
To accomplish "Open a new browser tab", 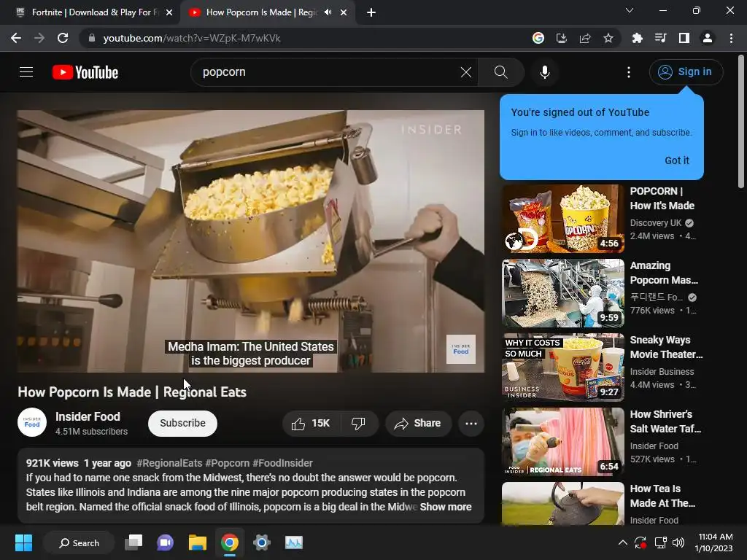I will (371, 12).
